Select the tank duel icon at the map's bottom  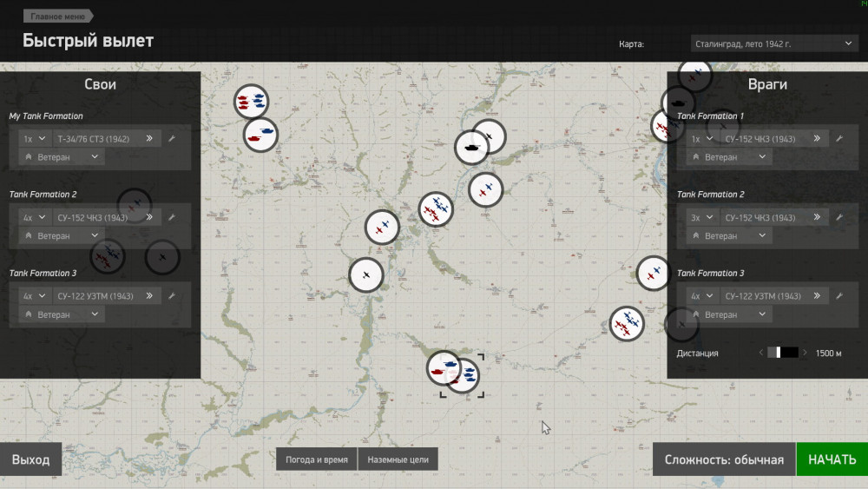pyautogui.click(x=443, y=367)
